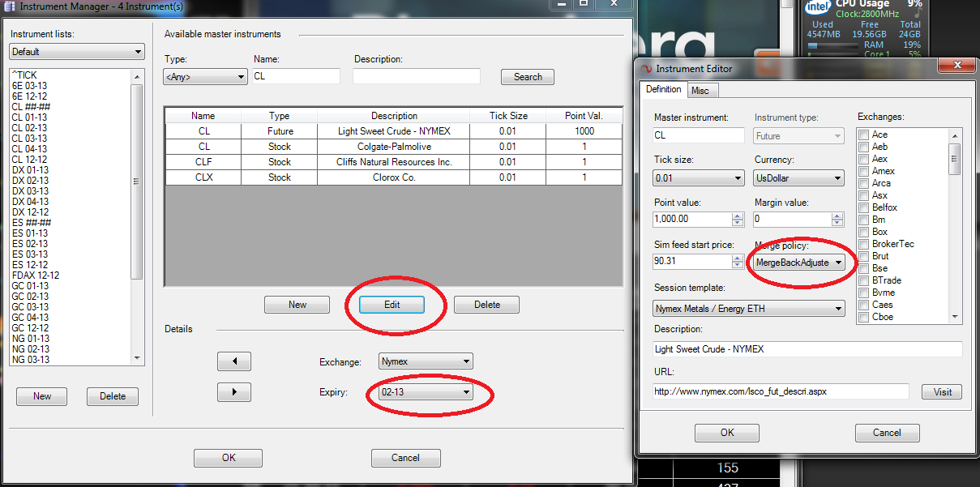Click the Edit button under the table
The width and height of the screenshot is (980, 487).
(x=392, y=305)
